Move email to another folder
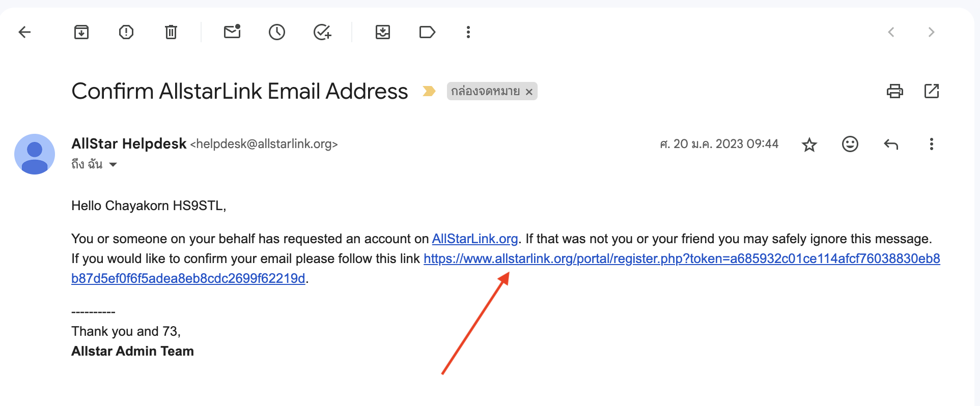This screenshot has height=406, width=980. click(383, 33)
